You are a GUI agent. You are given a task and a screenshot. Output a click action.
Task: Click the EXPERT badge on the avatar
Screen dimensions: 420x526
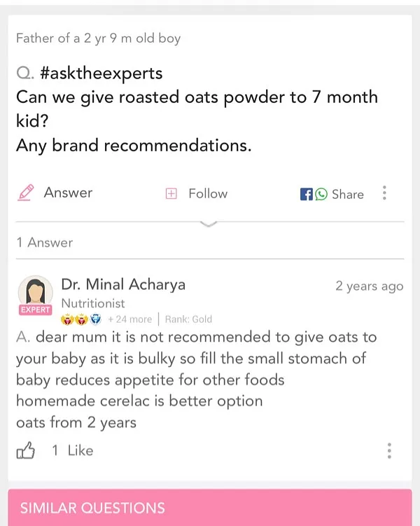[x=34, y=310]
